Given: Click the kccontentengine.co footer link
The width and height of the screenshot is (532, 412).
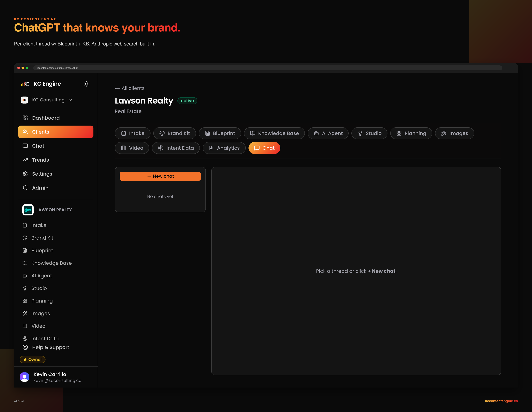Looking at the screenshot, I should click(501, 401).
